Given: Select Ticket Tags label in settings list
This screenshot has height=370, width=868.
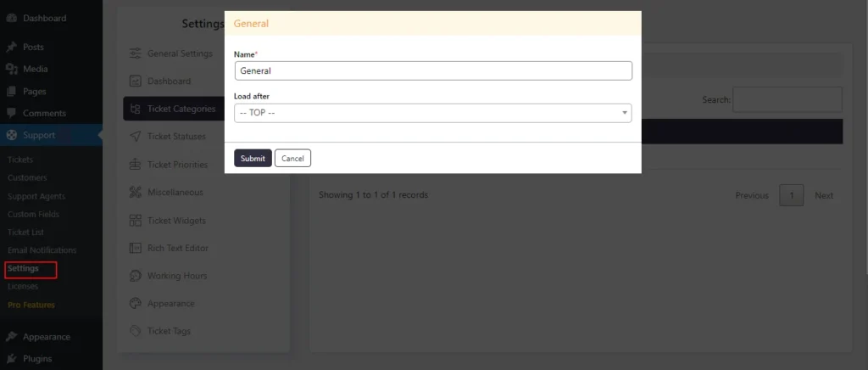Looking at the screenshot, I should (169, 331).
